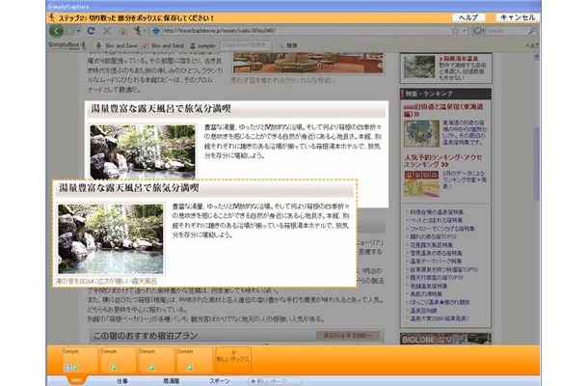Image resolution: width=588 pixels, height=386 pixels.
Task: Click the Box and Save toolbar button
Action: tap(117, 45)
